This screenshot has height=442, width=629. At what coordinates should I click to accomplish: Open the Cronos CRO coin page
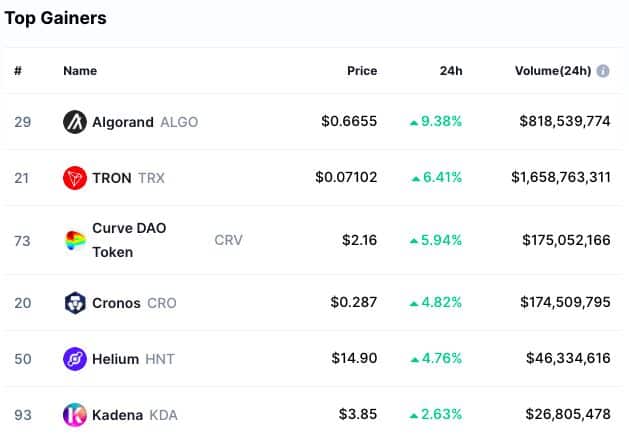point(116,302)
